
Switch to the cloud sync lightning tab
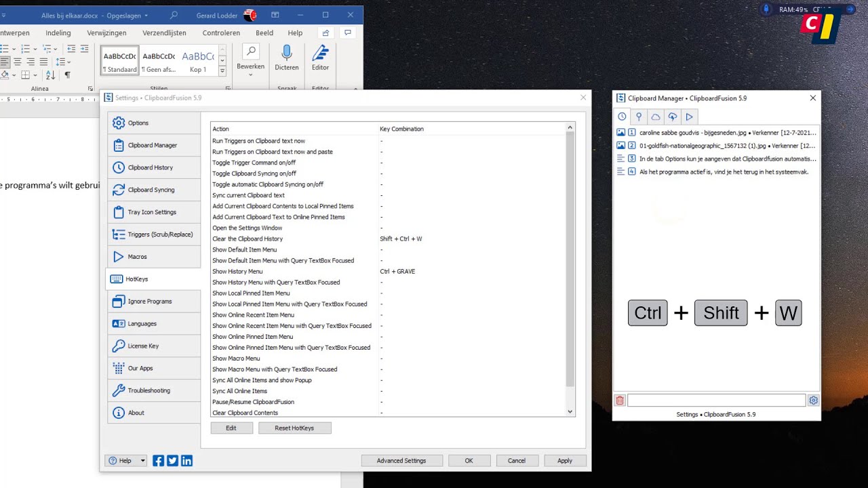pyautogui.click(x=672, y=117)
